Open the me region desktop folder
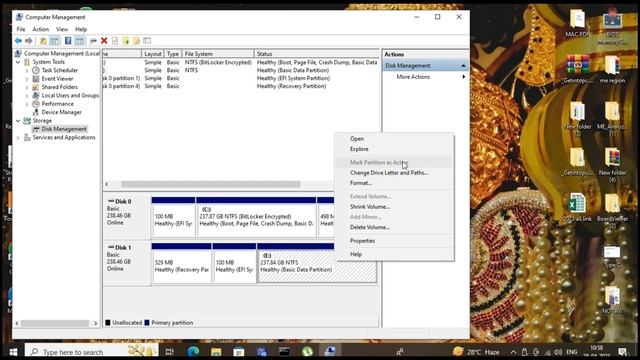The width and height of the screenshot is (640, 360). click(612, 69)
